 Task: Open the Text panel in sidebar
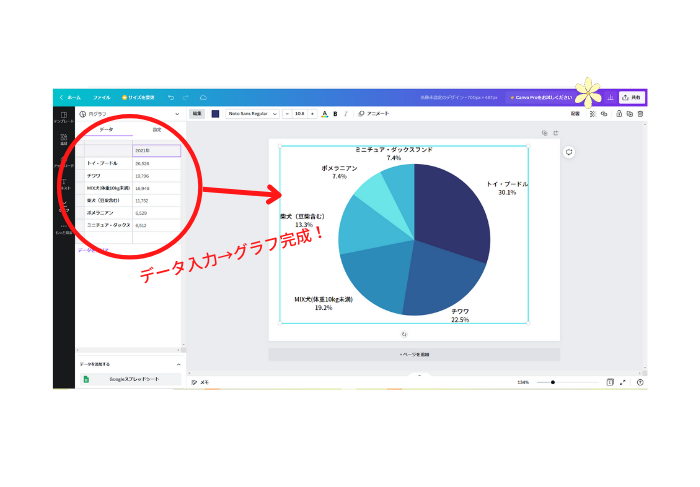(64, 184)
